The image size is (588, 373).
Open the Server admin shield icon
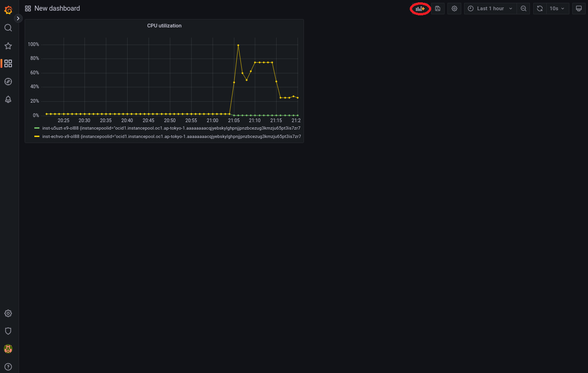[x=8, y=331]
